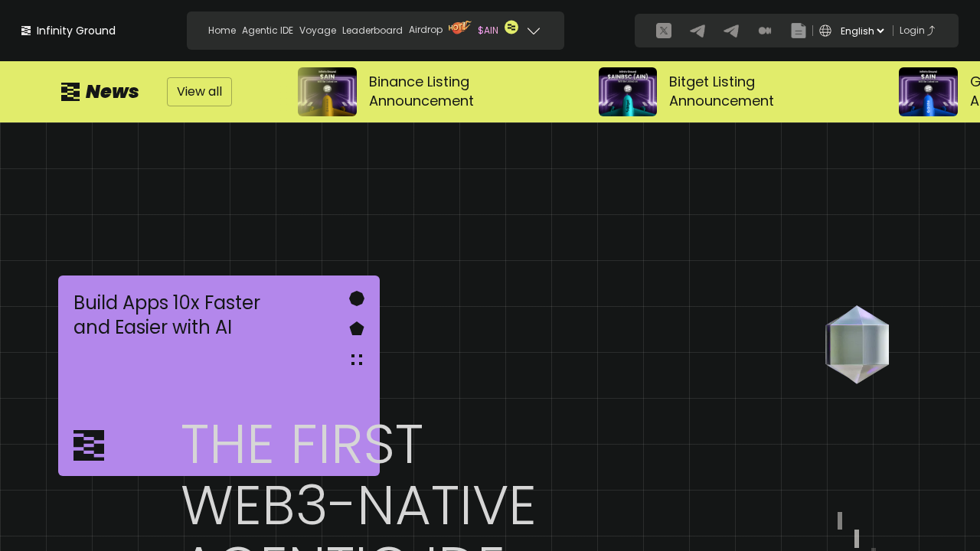Open the X (Twitter) social icon
The width and height of the screenshot is (980, 551).
pyautogui.click(x=662, y=31)
